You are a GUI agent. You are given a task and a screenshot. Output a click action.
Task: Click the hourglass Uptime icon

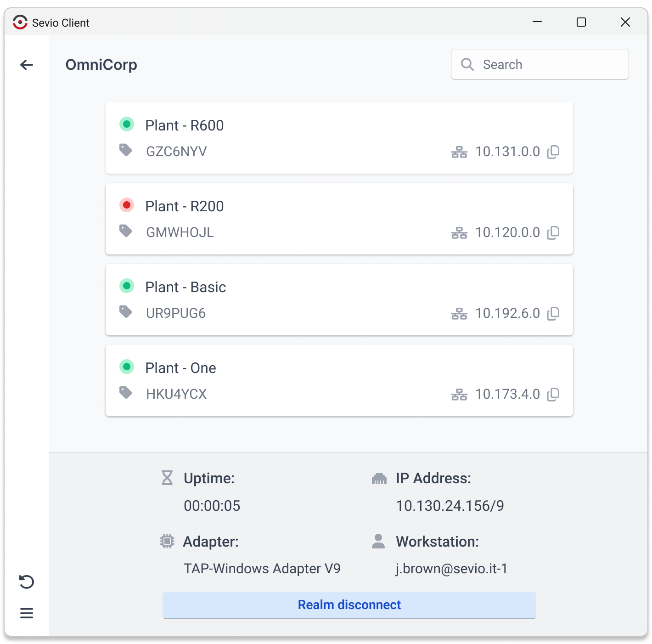pos(167,478)
